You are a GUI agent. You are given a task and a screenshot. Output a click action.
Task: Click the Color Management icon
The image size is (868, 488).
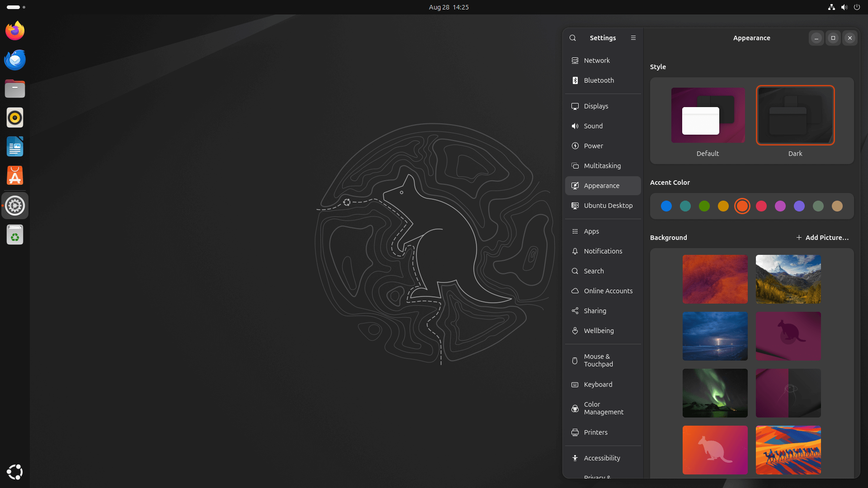click(575, 408)
